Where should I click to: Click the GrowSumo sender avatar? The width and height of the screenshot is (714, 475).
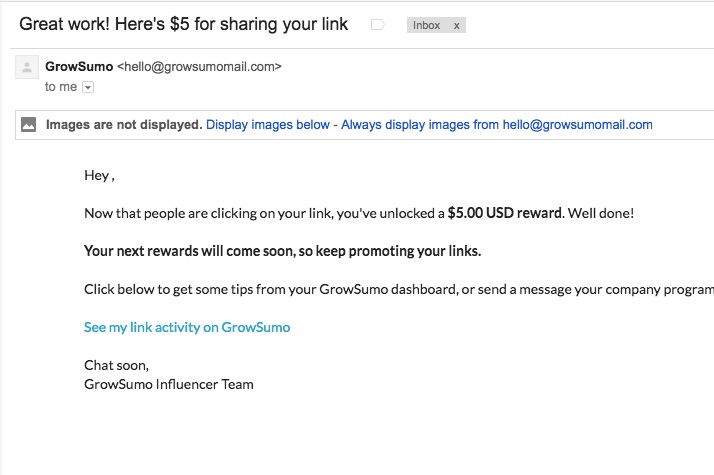coord(27,67)
